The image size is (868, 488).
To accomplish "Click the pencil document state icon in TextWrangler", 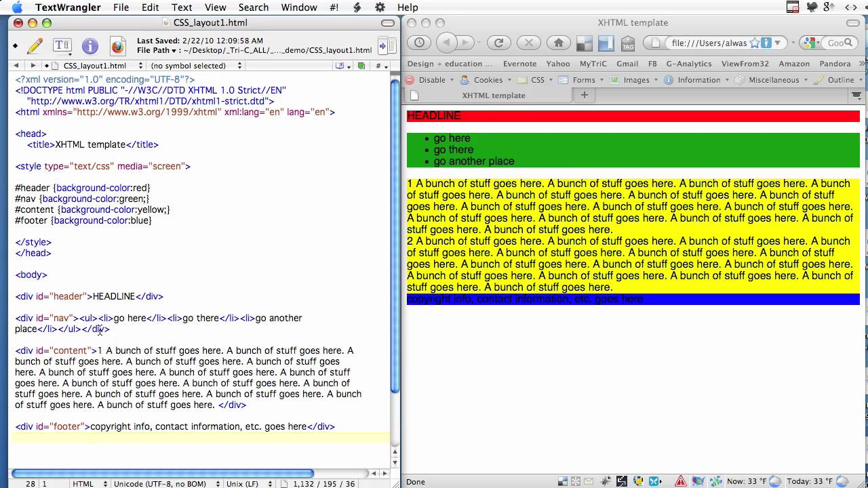I will point(35,46).
